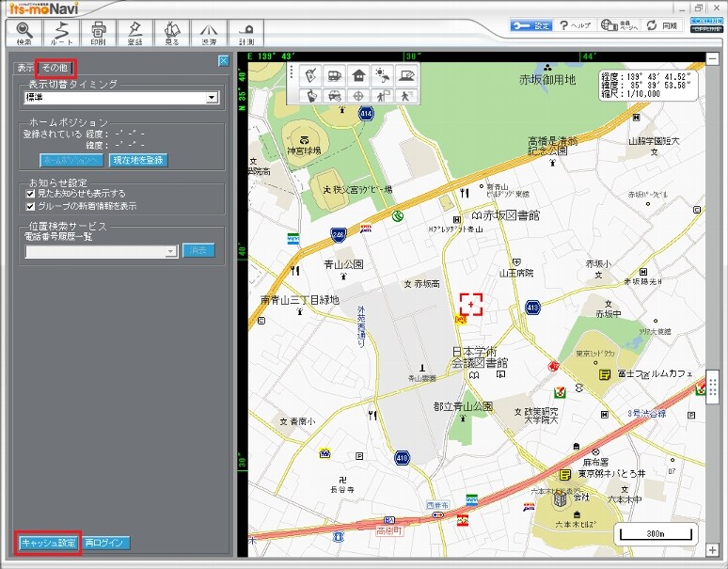
Task: Click the 300m scale bar box
Action: coord(656,534)
